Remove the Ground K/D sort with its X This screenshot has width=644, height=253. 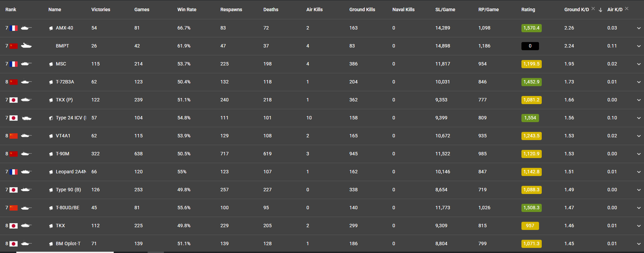pyautogui.click(x=593, y=8)
